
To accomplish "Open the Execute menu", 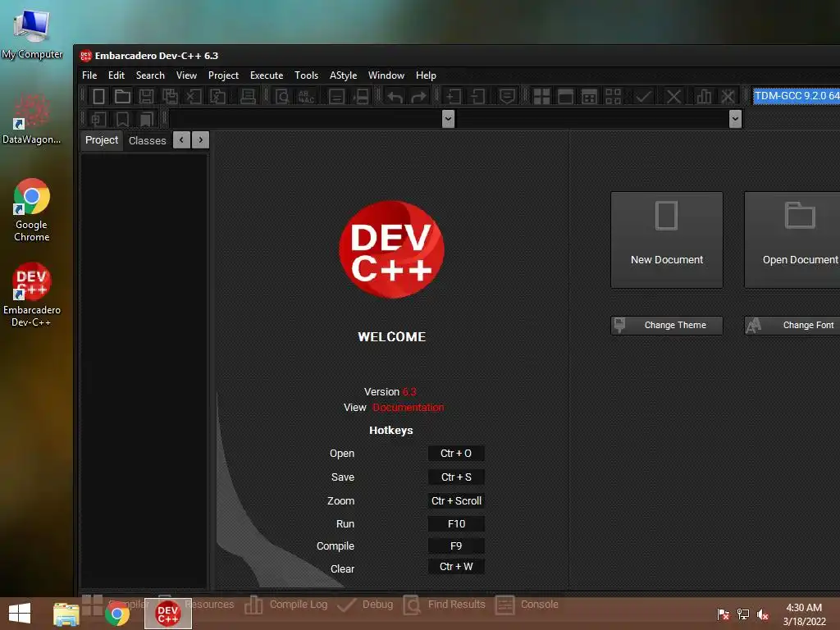I will click(x=267, y=75).
